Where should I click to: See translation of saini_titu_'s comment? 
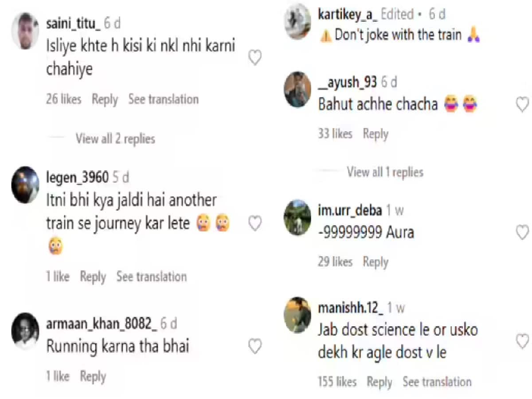pos(163,99)
